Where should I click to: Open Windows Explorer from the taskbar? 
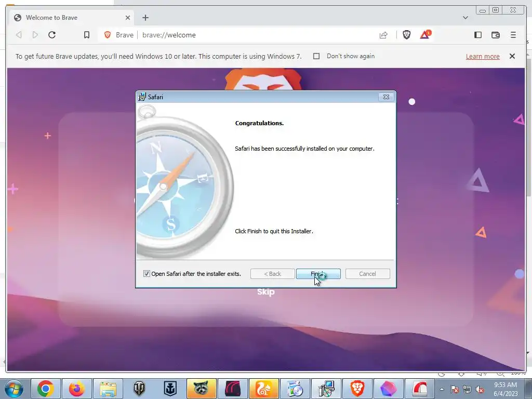(x=108, y=389)
